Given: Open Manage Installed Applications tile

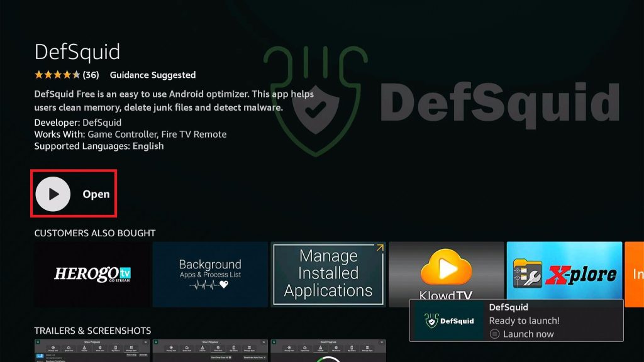Looking at the screenshot, I should 328,274.
